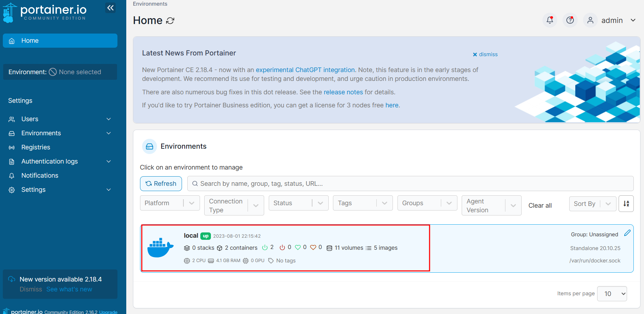Screen dimensions: 644x314
Task: Expand the Users menu chevron
Action: point(109,119)
